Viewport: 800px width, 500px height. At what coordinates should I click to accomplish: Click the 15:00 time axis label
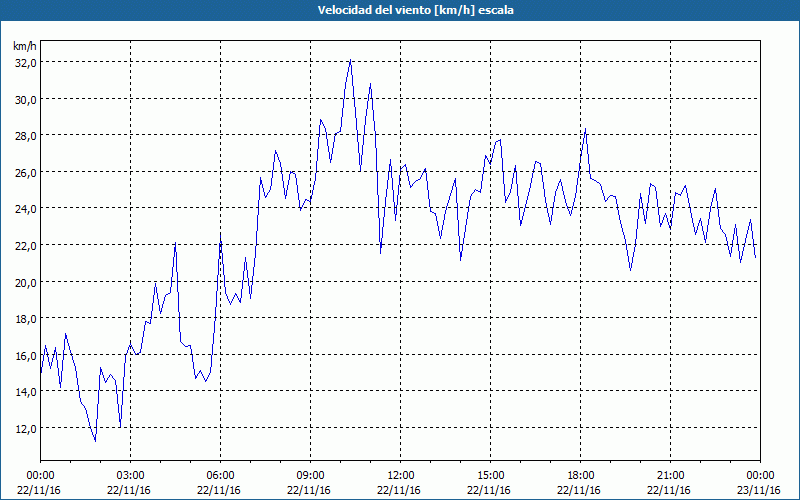pos(490,476)
